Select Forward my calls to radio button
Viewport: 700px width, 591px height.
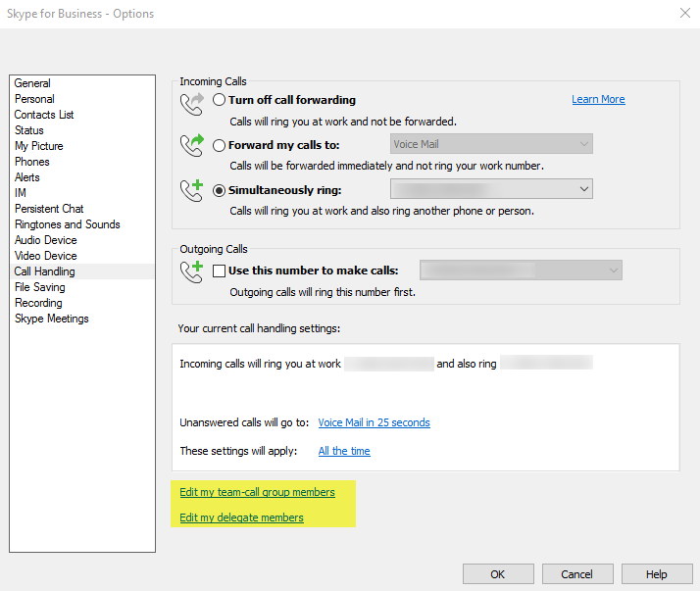click(219, 145)
